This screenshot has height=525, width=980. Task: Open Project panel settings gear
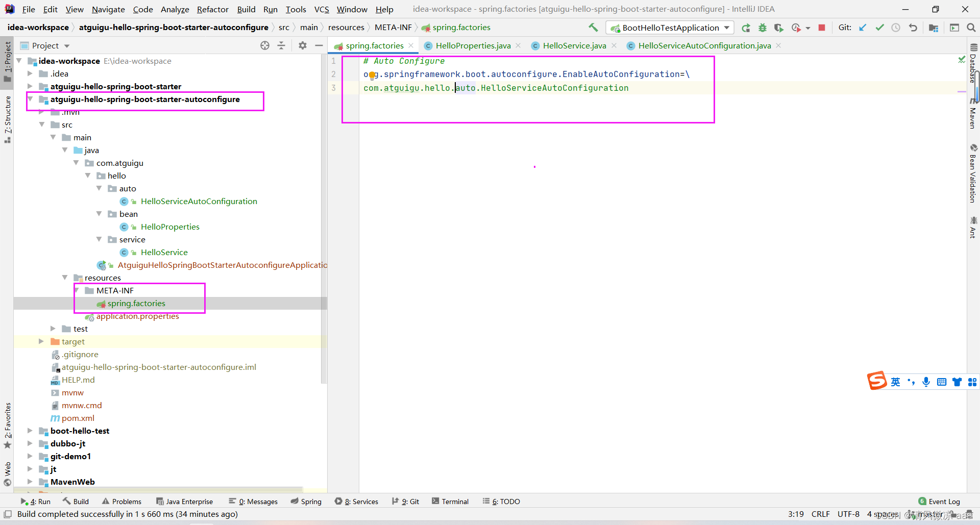[303, 45]
